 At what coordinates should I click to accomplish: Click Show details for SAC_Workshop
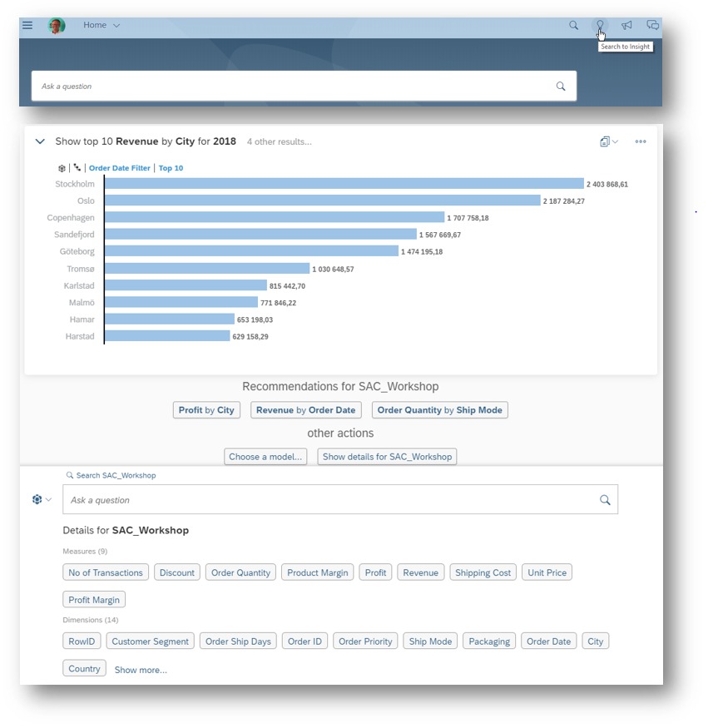[x=387, y=457]
